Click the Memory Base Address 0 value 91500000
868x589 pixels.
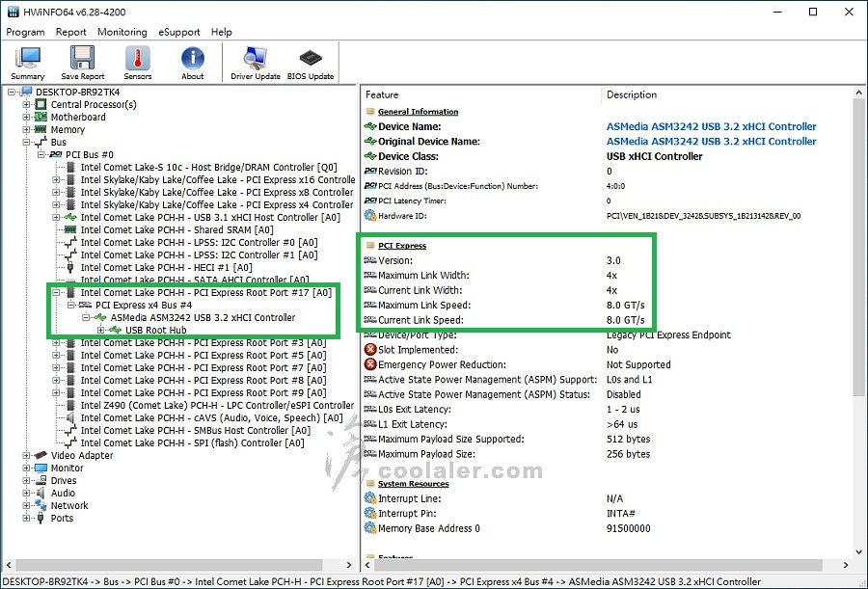tap(628, 528)
